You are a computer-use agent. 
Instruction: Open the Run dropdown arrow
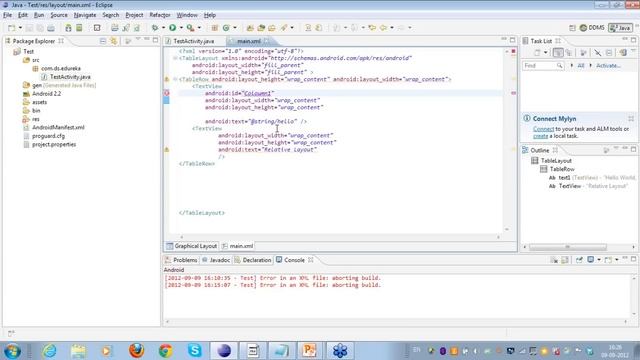pos(181,28)
